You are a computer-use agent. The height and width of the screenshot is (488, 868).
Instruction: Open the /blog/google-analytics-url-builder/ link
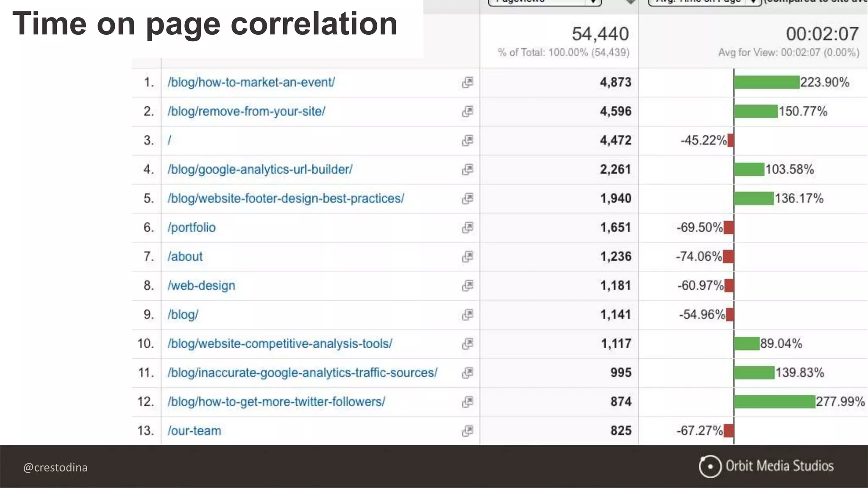point(260,169)
